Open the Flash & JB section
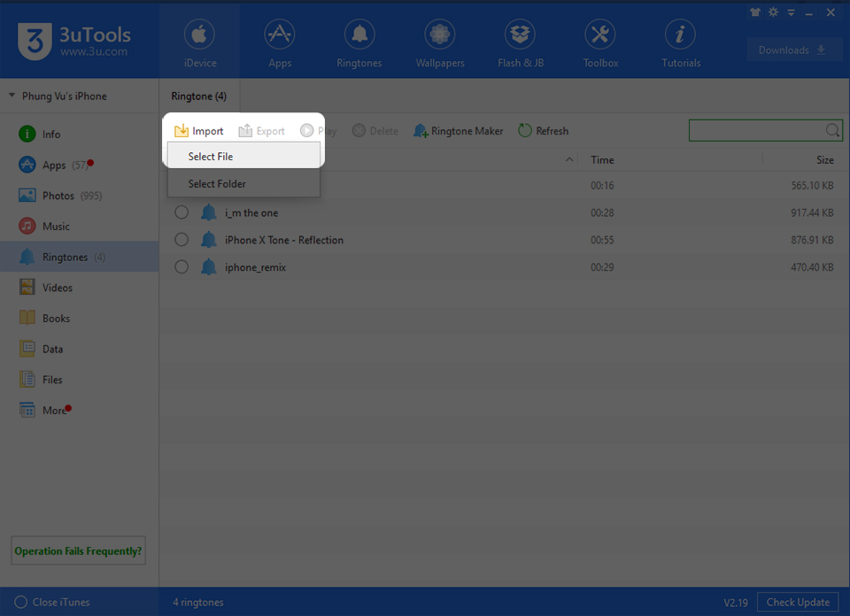The width and height of the screenshot is (850, 616). [520, 42]
